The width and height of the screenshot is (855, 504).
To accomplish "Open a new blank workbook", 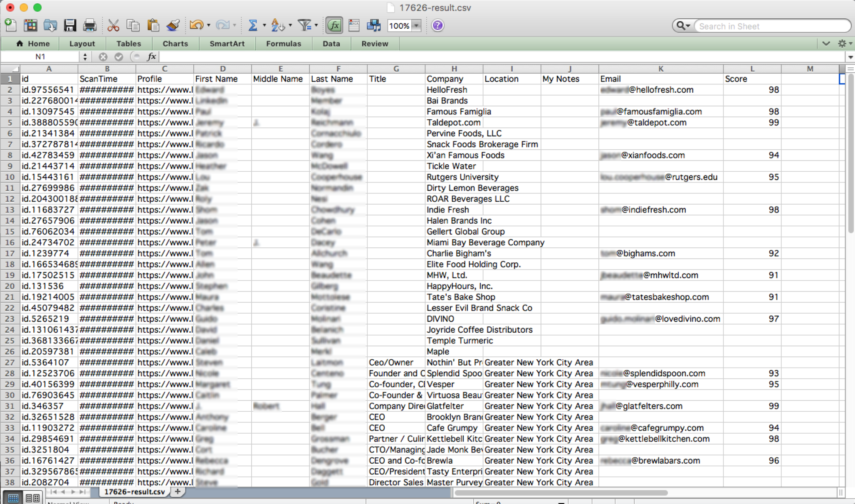I will coord(11,25).
